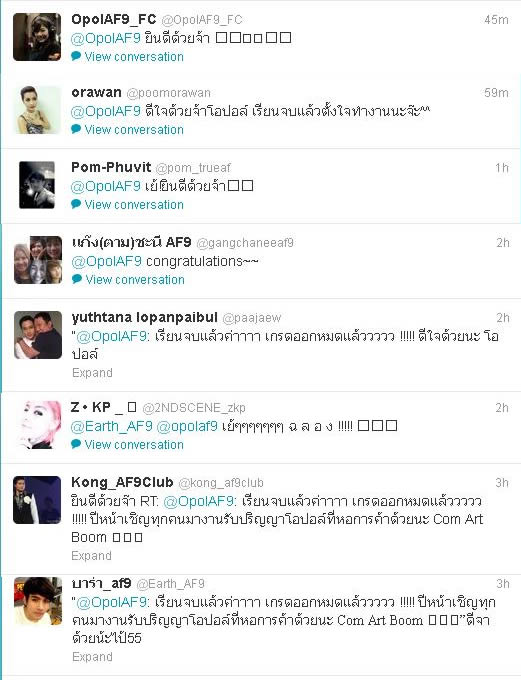Open OpolAF9_FC's profile avatar

[37, 37]
